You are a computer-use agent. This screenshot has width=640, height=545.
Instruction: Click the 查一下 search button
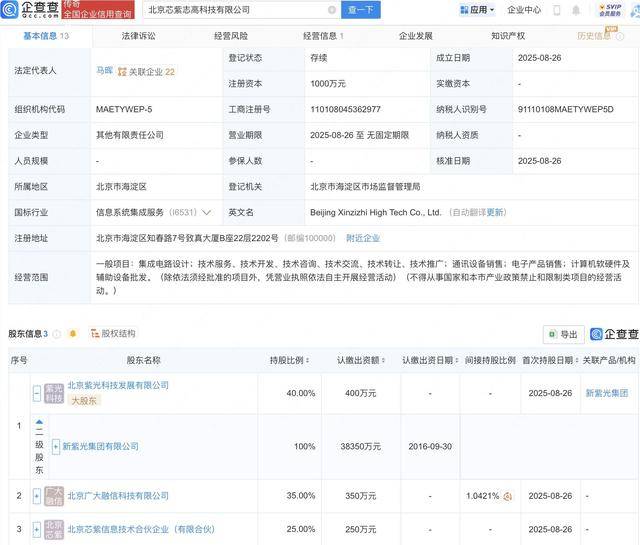[361, 10]
